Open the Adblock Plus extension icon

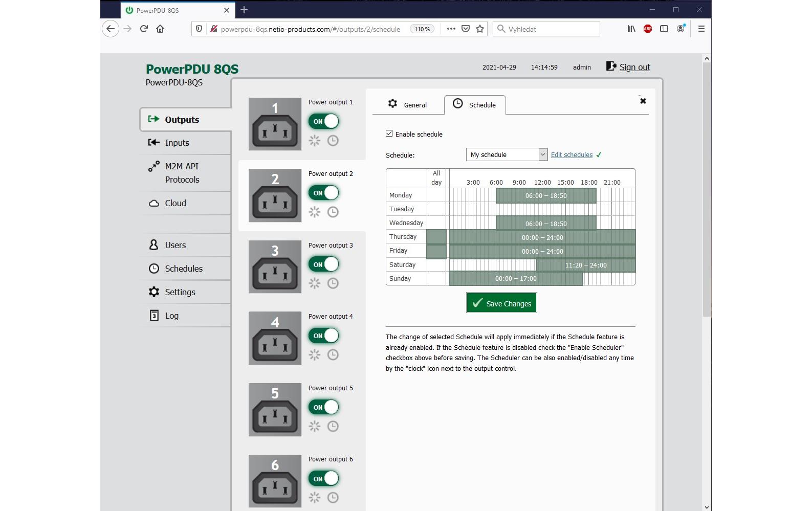648,29
